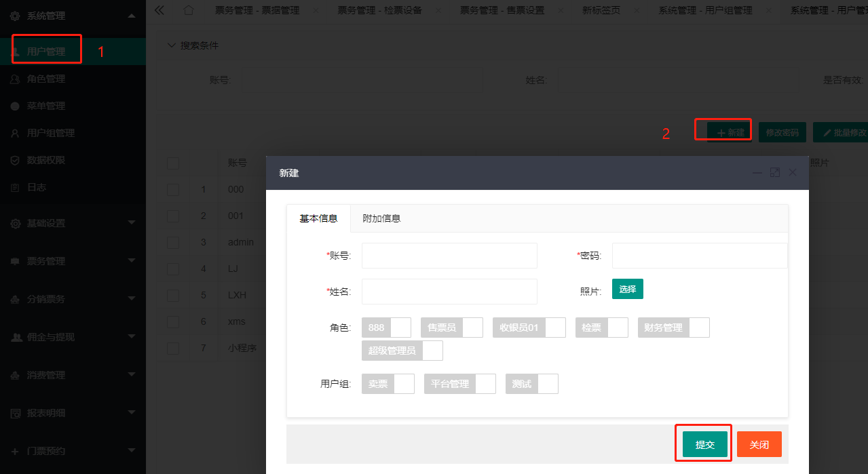This screenshot has width=868, height=474.
Task: Expand the 票务管理 sidebar menu
Action: [x=73, y=261]
